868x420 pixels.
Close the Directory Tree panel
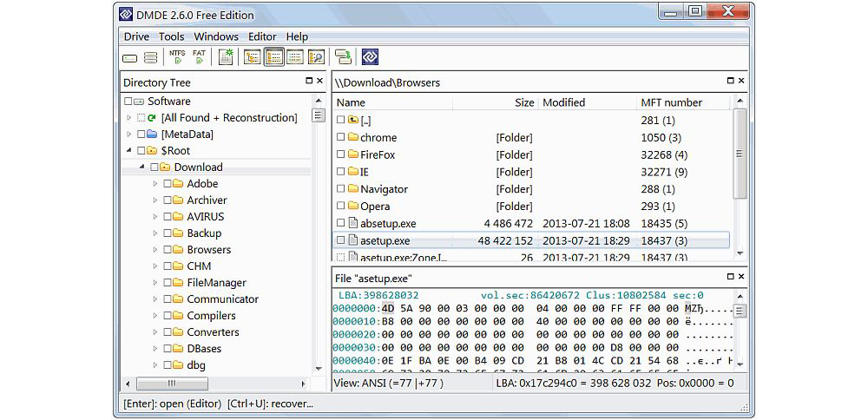(x=319, y=82)
